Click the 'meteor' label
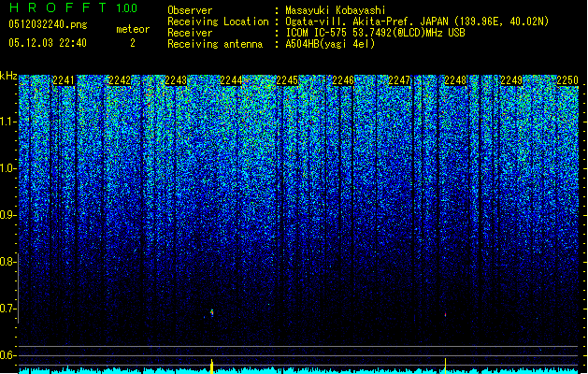The height and width of the screenshot is (374, 588). coord(133,29)
